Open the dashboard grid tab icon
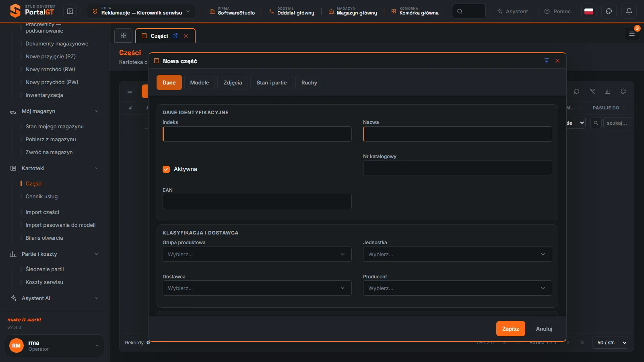 coord(124,35)
